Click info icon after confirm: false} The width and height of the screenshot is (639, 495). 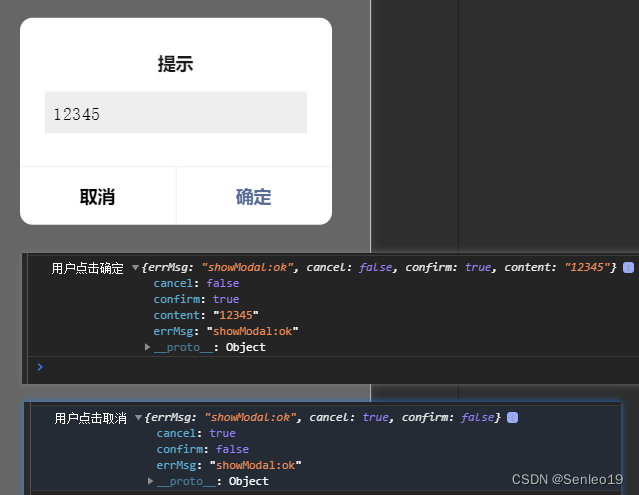[x=512, y=418]
